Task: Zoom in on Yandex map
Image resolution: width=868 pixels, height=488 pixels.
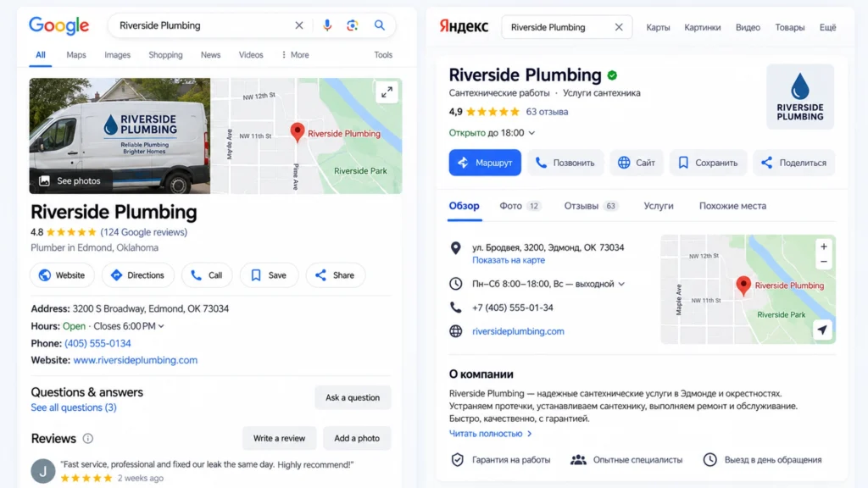Action: tap(824, 247)
